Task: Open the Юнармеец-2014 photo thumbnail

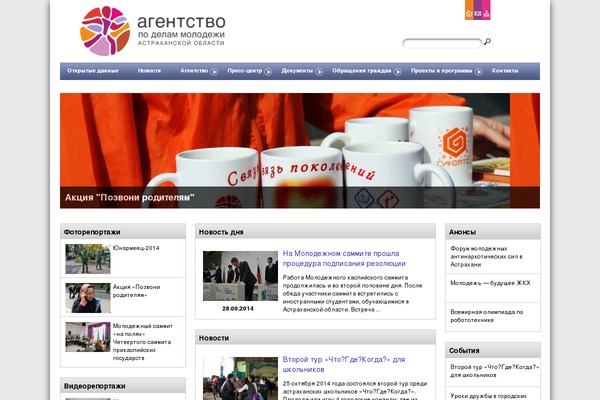Action: tap(88, 259)
